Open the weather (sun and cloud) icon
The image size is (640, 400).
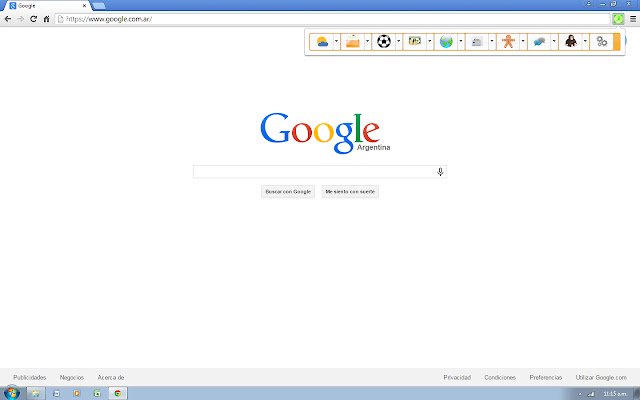click(x=322, y=42)
